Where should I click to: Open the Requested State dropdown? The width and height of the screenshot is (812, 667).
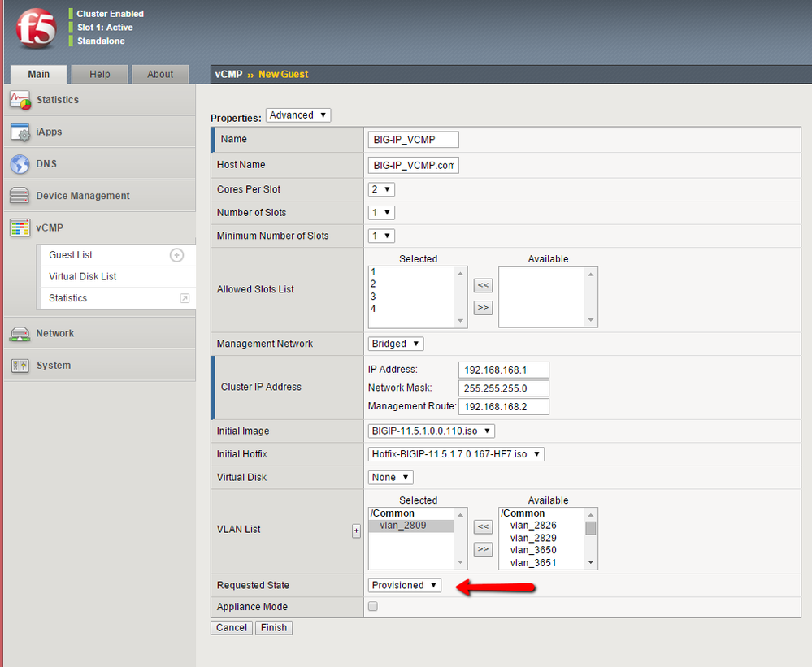(x=405, y=585)
